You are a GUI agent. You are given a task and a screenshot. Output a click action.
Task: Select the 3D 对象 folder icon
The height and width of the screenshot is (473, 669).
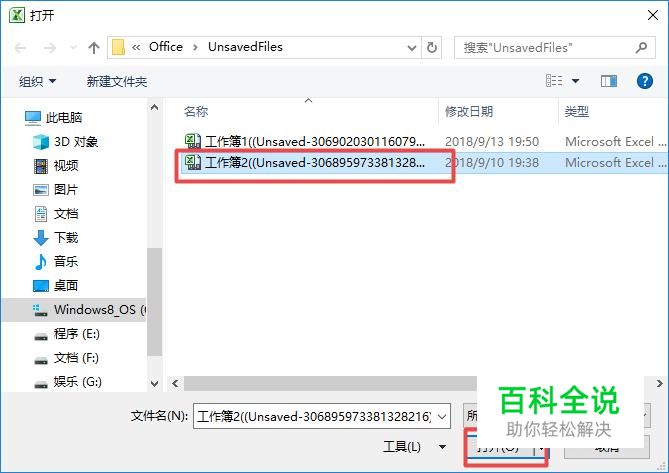(x=41, y=142)
